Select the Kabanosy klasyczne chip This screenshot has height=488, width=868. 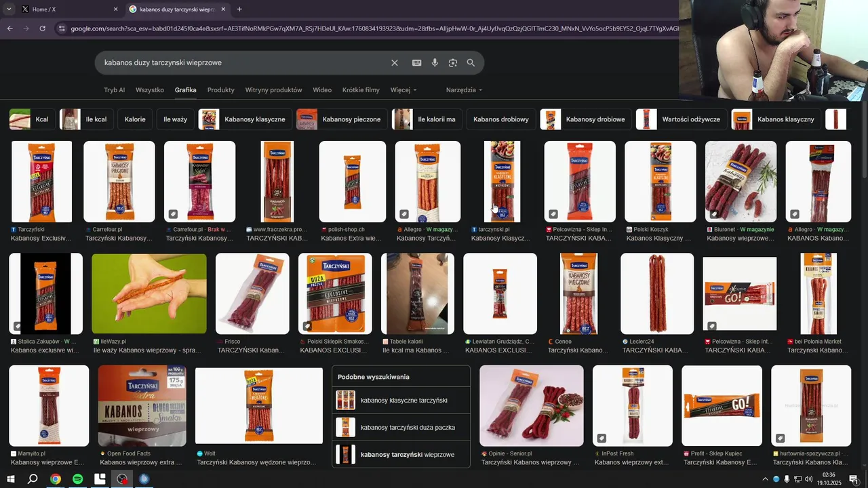pyautogui.click(x=245, y=119)
